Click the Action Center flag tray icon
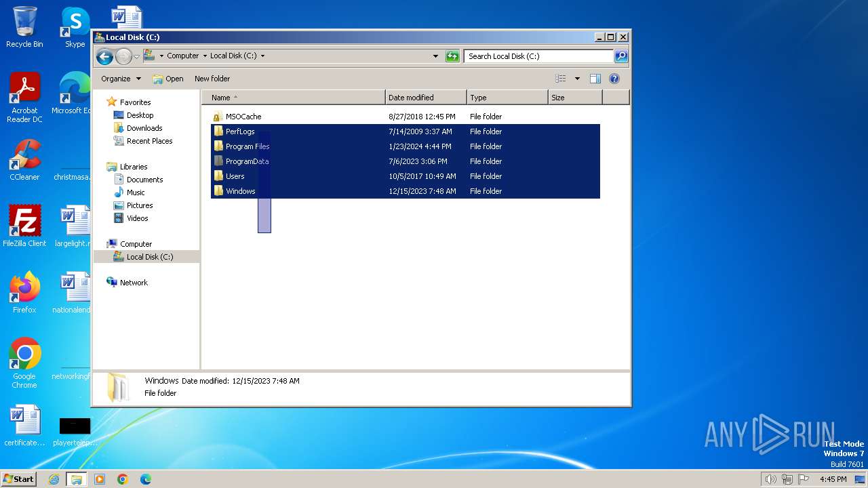Image resolution: width=868 pixels, height=488 pixels. [804, 479]
